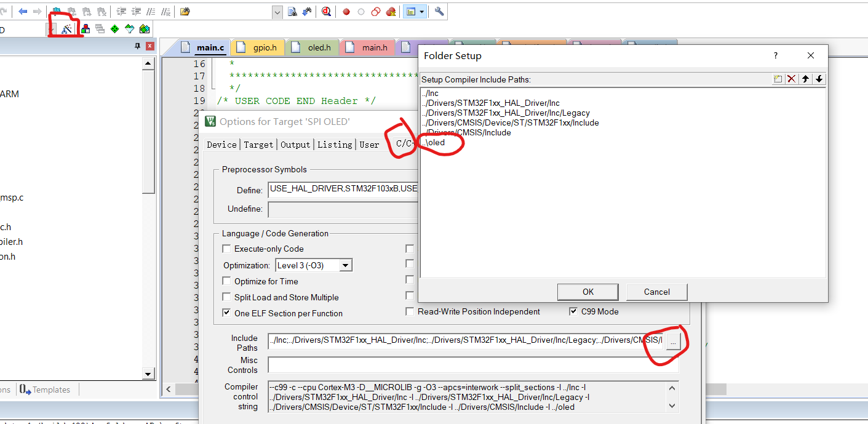
Task: Navigate forward with the gray right arrow
Action: [37, 12]
